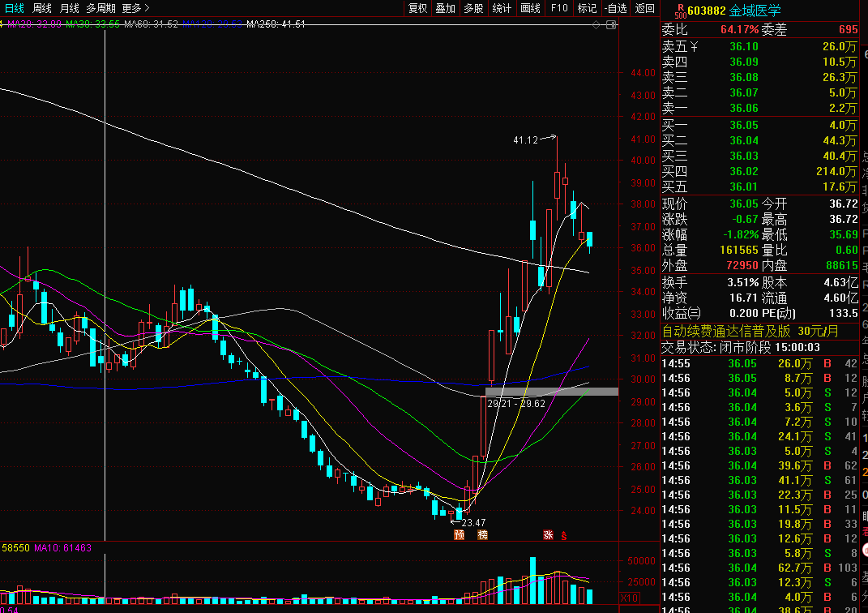Click the 现价 value 36.05

pyautogui.click(x=743, y=204)
